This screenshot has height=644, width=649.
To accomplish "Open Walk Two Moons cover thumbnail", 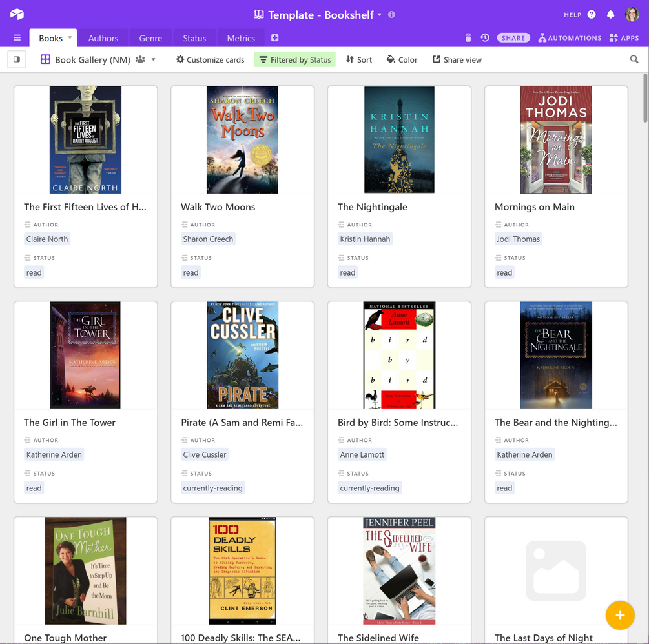I will [243, 140].
